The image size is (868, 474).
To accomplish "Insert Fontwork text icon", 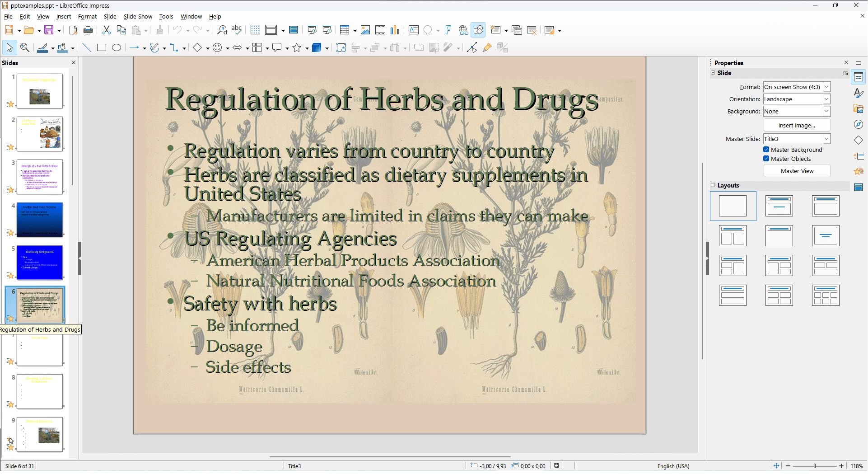I will pyautogui.click(x=448, y=30).
